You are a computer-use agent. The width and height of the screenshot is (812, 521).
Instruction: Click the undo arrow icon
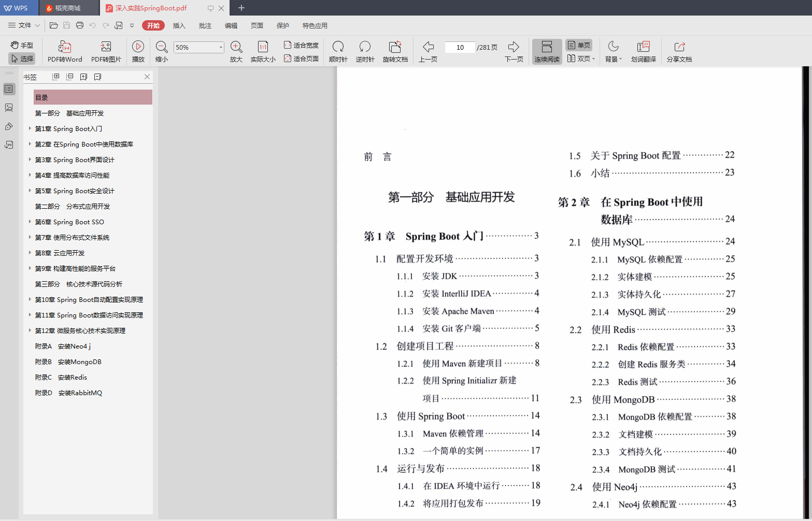click(x=92, y=25)
